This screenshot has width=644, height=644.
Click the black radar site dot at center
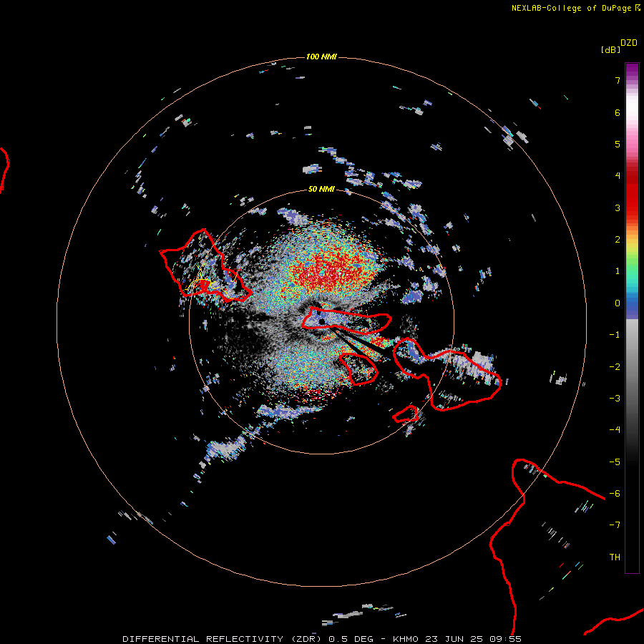pyautogui.click(x=321, y=321)
